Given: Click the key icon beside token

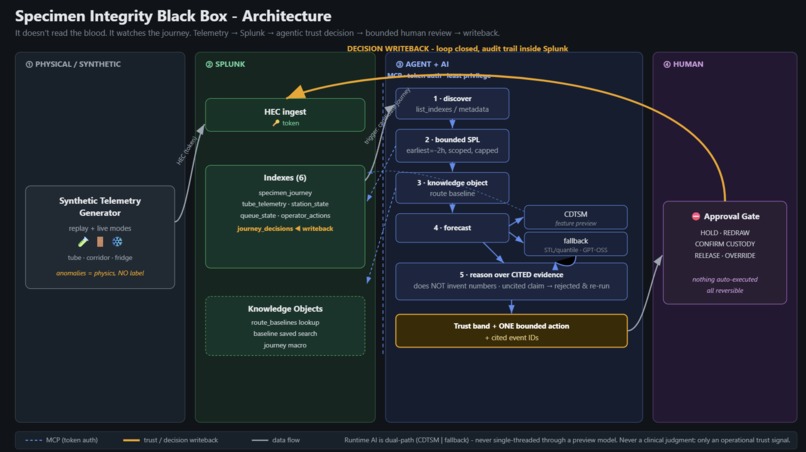Looking at the screenshot, I should pyautogui.click(x=276, y=123).
